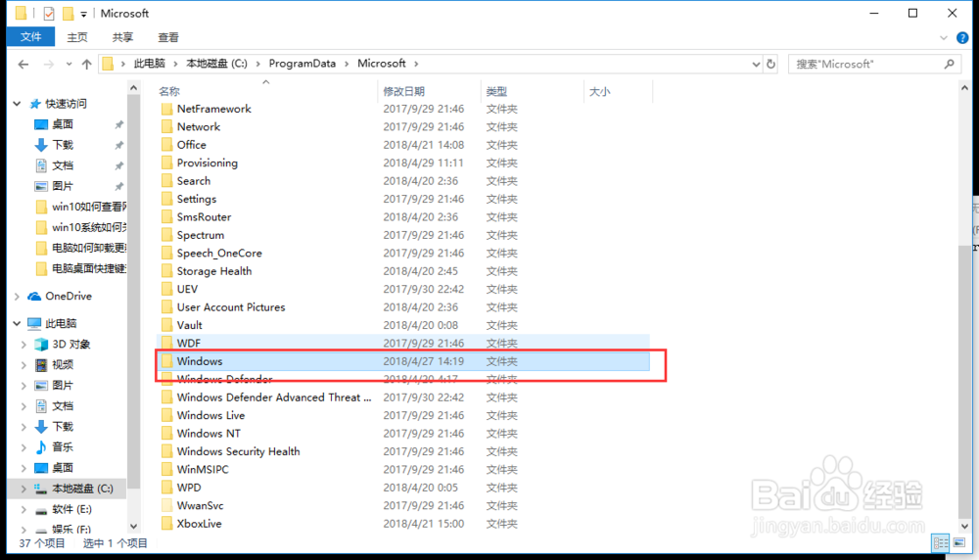The width and height of the screenshot is (979, 560).
Task: Select the WinMSIPC folder
Action: (203, 470)
